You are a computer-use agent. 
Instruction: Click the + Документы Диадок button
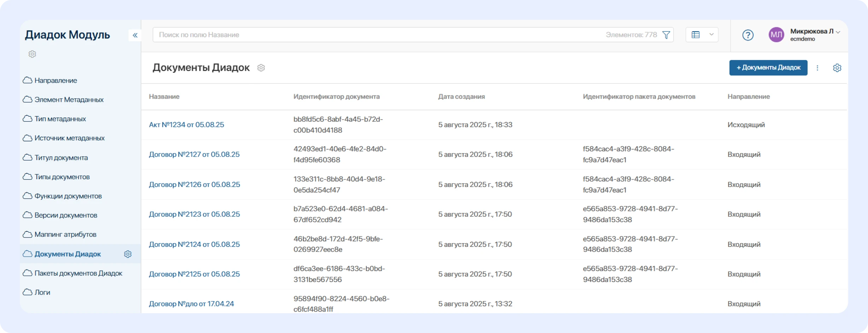point(768,68)
